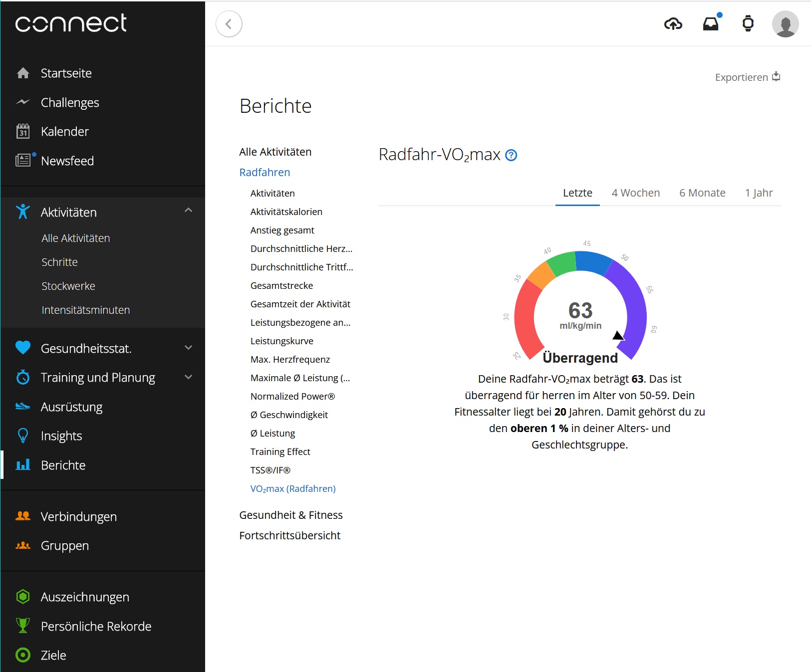Viewport: 811px width, 672px height.
Task: Switch to the 6 Monate tab
Action: pyautogui.click(x=702, y=193)
